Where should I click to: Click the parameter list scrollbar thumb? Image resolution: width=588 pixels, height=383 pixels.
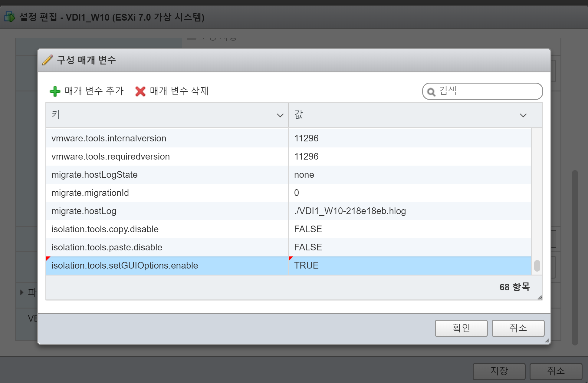click(537, 266)
